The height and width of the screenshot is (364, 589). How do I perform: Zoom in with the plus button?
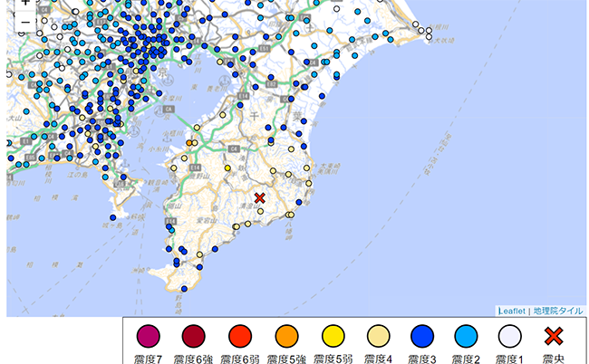(24, 5)
